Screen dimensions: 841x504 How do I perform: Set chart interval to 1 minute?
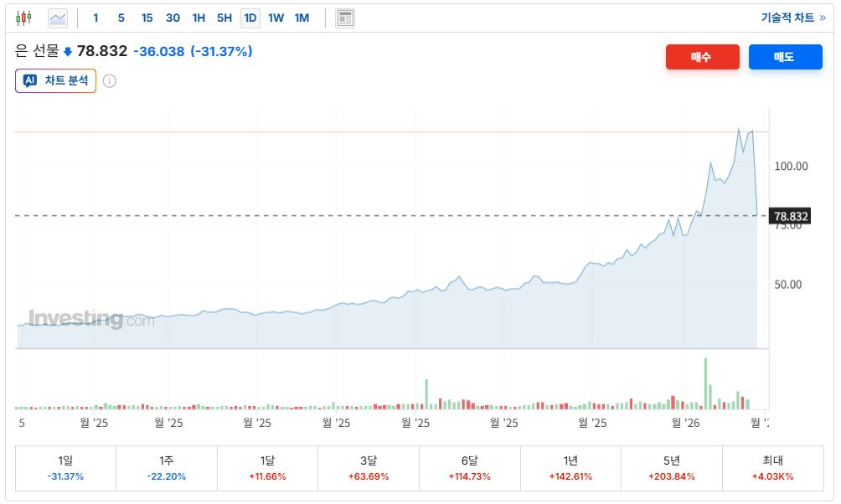[95, 18]
